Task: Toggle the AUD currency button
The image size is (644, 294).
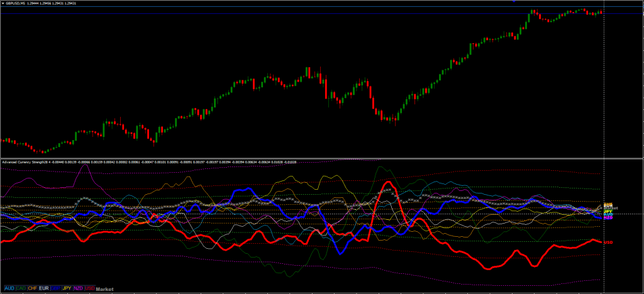Action: pos(9,288)
